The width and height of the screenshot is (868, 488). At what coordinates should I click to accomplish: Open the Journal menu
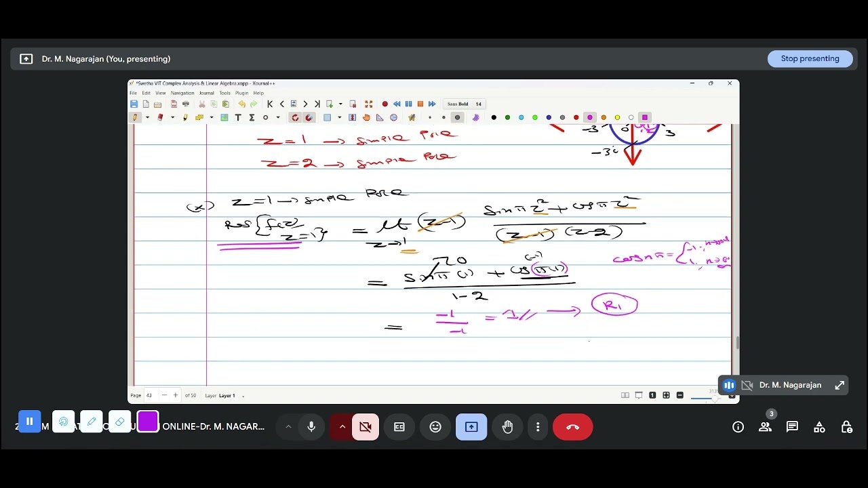[x=206, y=93]
